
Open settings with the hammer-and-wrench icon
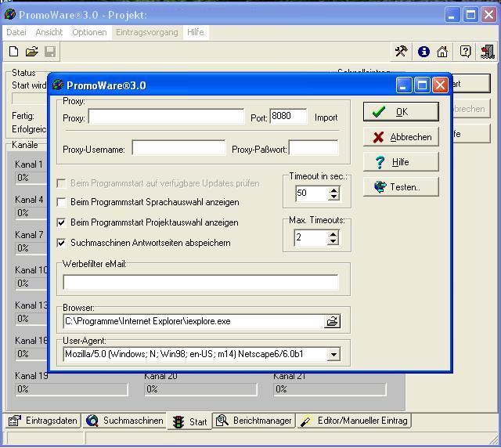[x=401, y=51]
